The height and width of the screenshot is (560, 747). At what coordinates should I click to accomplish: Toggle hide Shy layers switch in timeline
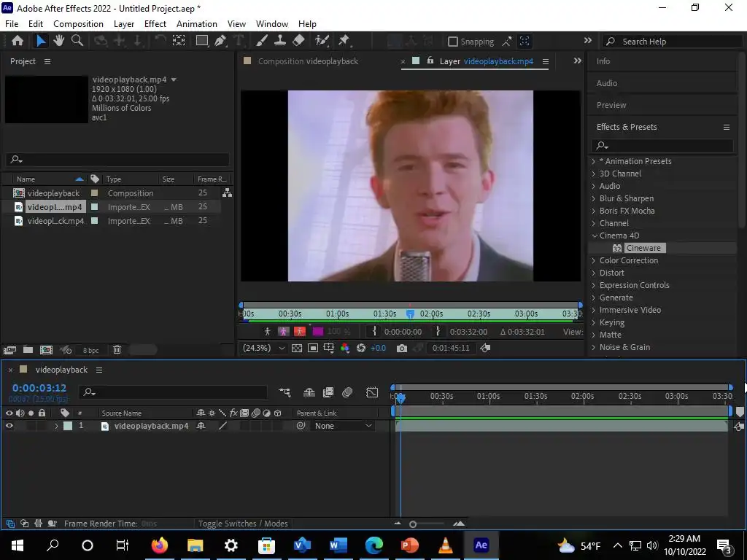(x=309, y=392)
